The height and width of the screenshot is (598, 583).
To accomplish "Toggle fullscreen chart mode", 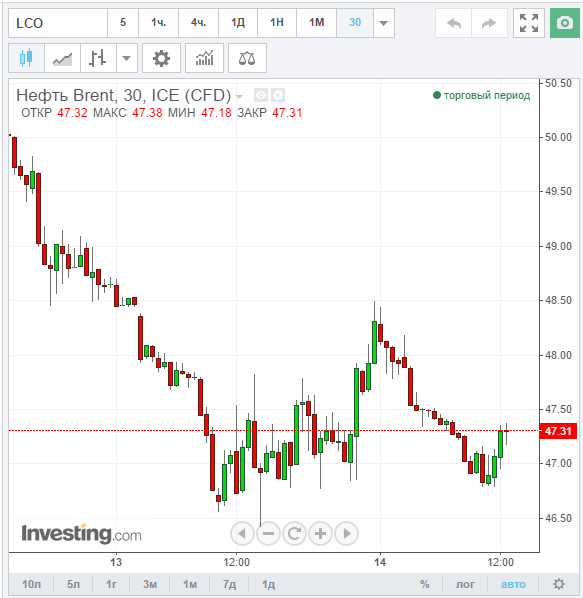I will pos(529,23).
